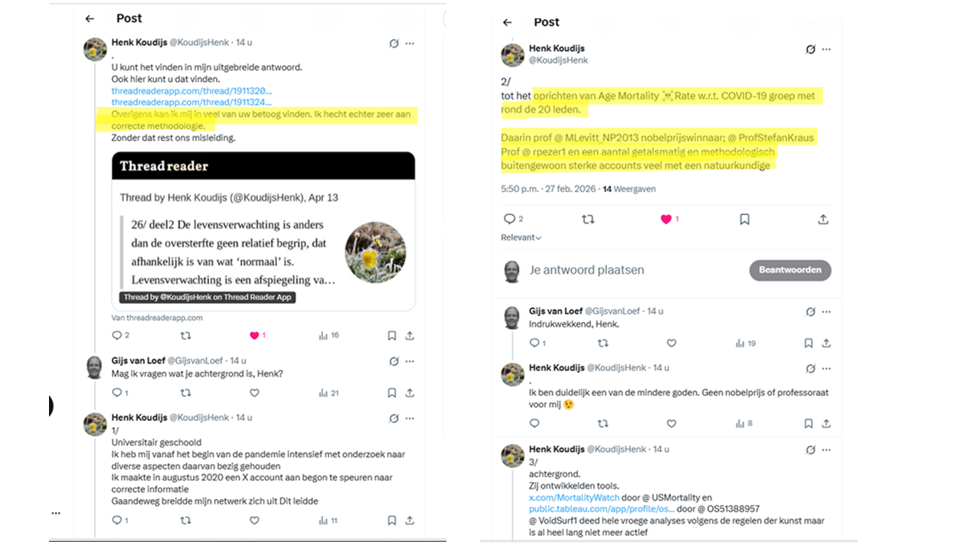Bookmark the main '2/' post by Henk Koudijs
The width and height of the screenshot is (980, 551).
pyautogui.click(x=744, y=219)
